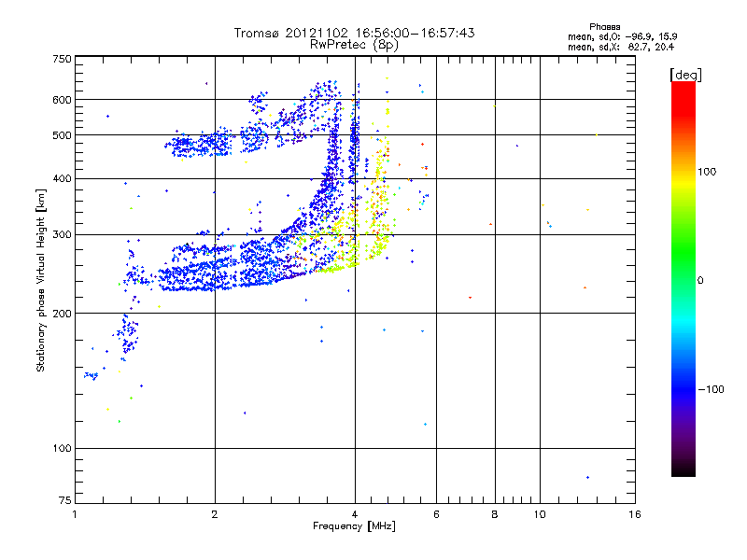Click the "300" height axis tick label
This screenshot has height=560, width=747.
(x=62, y=234)
